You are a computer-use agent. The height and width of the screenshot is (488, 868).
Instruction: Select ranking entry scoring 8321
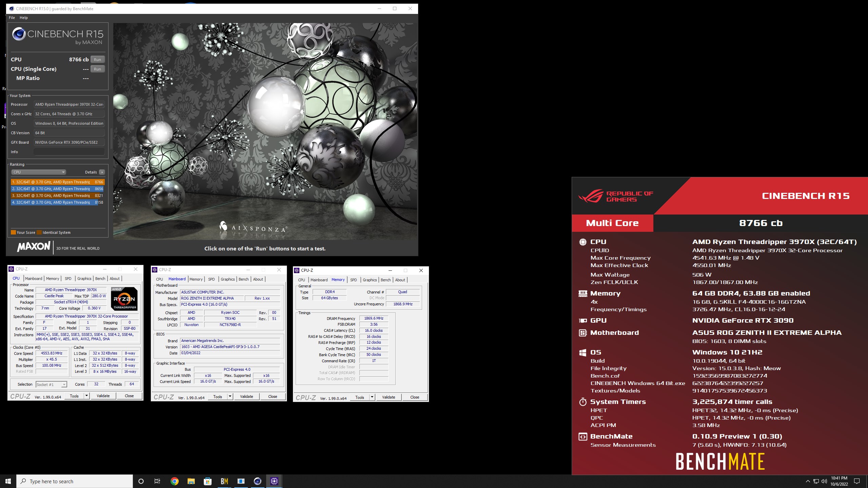(57, 196)
